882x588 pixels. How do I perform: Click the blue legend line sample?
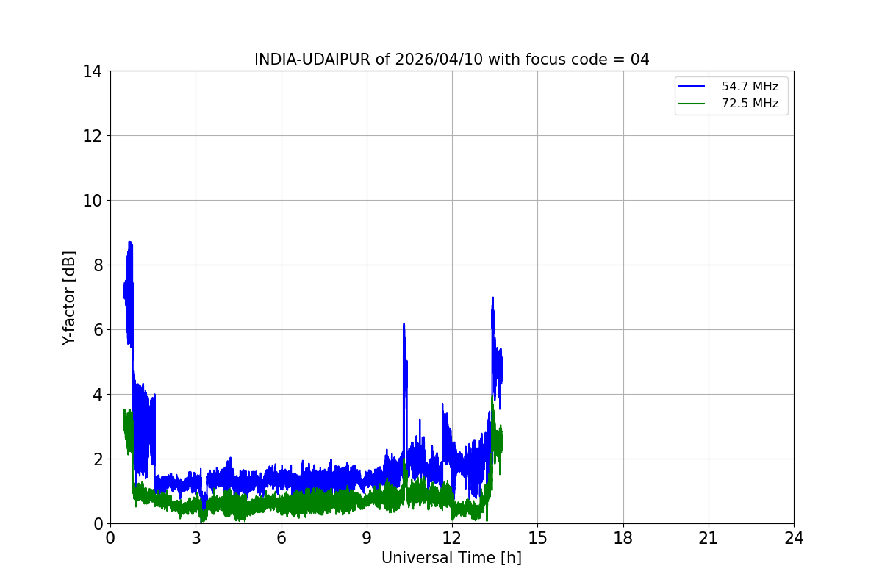point(692,87)
